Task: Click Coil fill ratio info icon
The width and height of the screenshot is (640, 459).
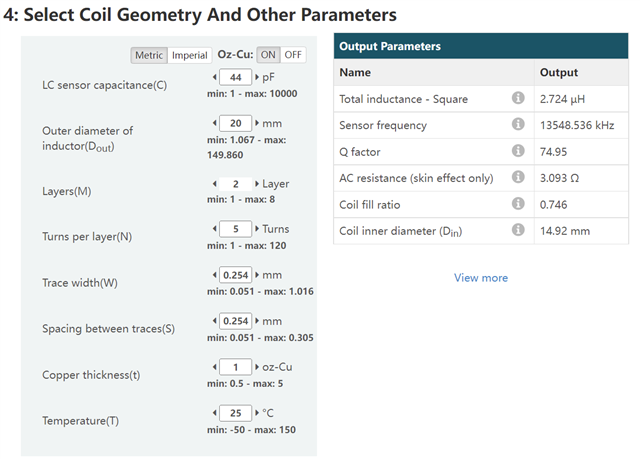Action: [518, 203]
